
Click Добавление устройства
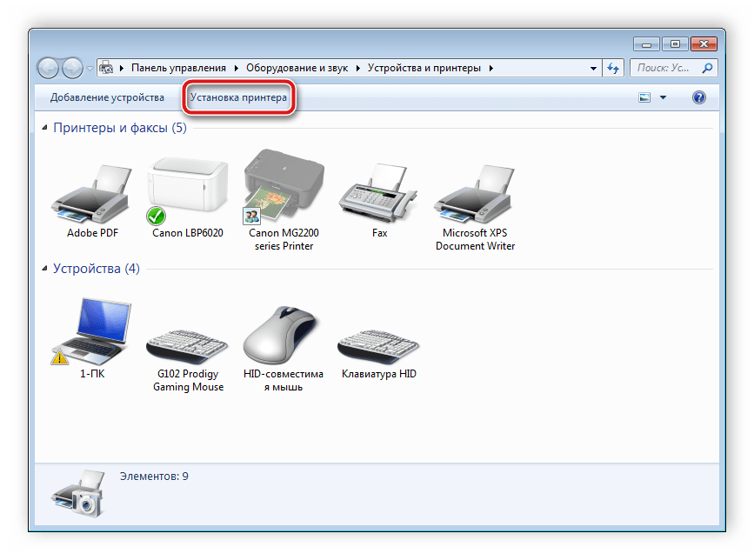[x=108, y=97]
